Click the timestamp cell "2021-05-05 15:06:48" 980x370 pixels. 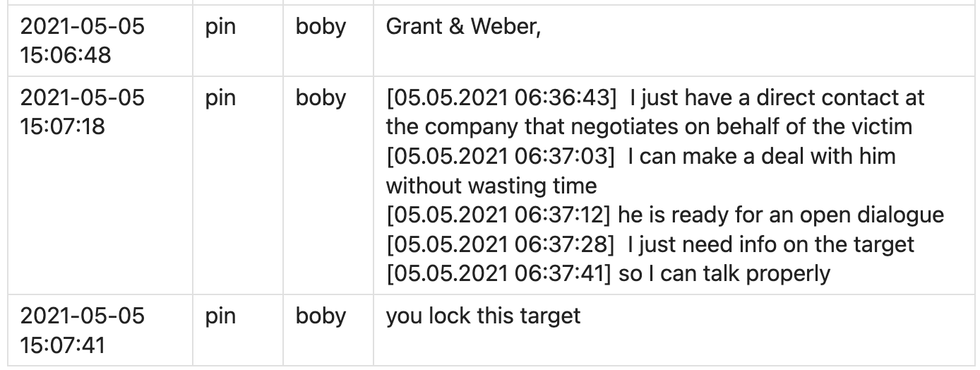click(x=82, y=40)
